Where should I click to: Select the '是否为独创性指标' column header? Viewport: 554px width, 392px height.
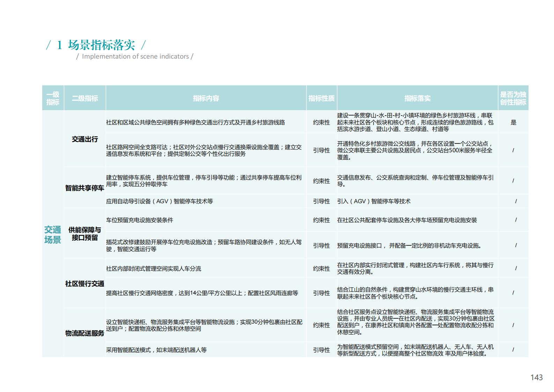point(513,98)
